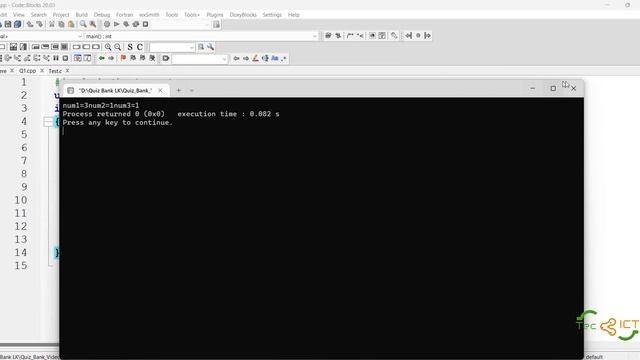This screenshot has height=360, width=640.
Task: Open the Plugins menu
Action: 215,15
